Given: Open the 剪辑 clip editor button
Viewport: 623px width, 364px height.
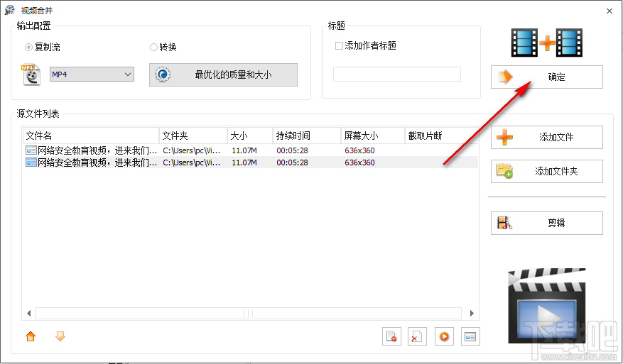Looking at the screenshot, I should pos(547,223).
